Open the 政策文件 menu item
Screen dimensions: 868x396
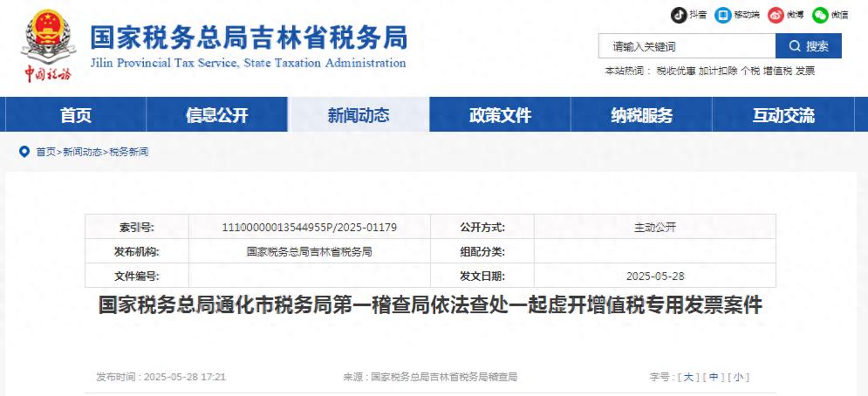[x=500, y=115]
